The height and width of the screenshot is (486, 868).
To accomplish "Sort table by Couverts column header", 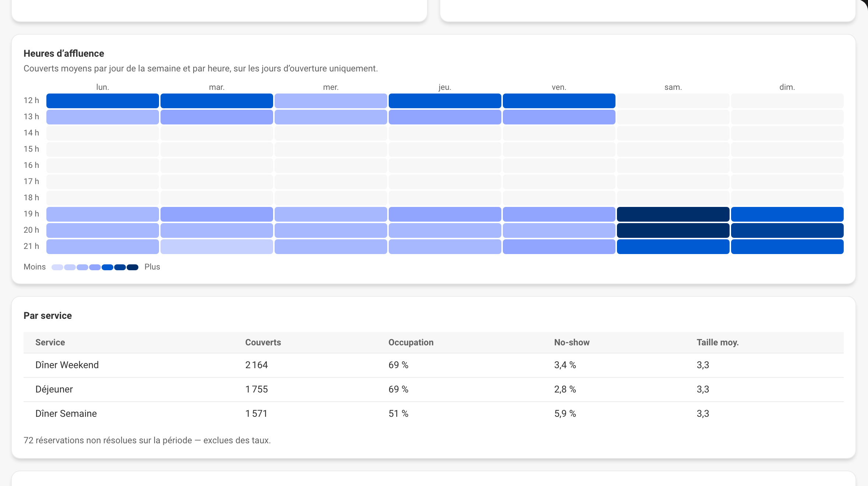I will point(263,342).
